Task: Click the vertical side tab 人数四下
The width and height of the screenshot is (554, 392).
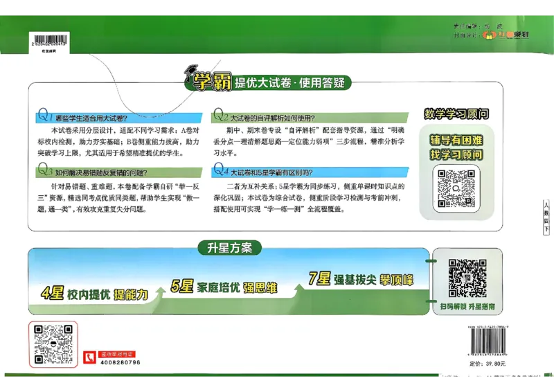Action: (x=546, y=217)
